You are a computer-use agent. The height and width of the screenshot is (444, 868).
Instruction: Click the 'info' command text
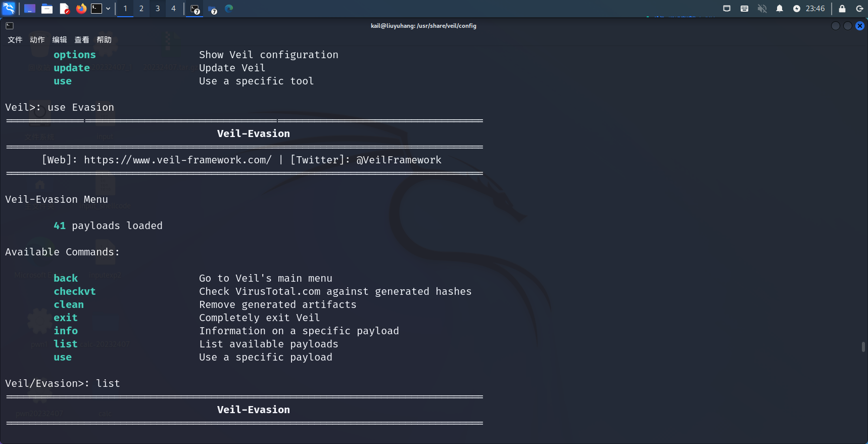pyautogui.click(x=66, y=331)
